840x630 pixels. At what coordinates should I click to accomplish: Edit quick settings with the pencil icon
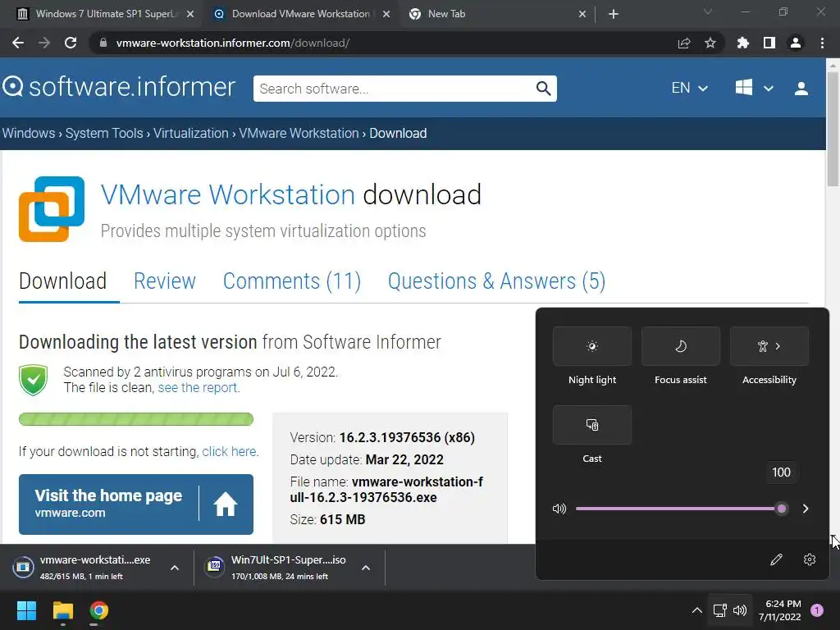coord(776,559)
